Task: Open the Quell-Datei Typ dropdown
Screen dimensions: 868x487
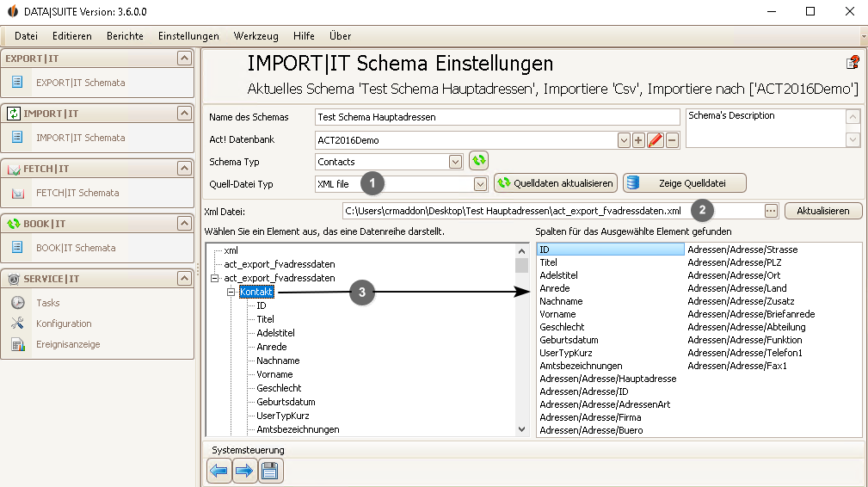Action: pos(480,184)
